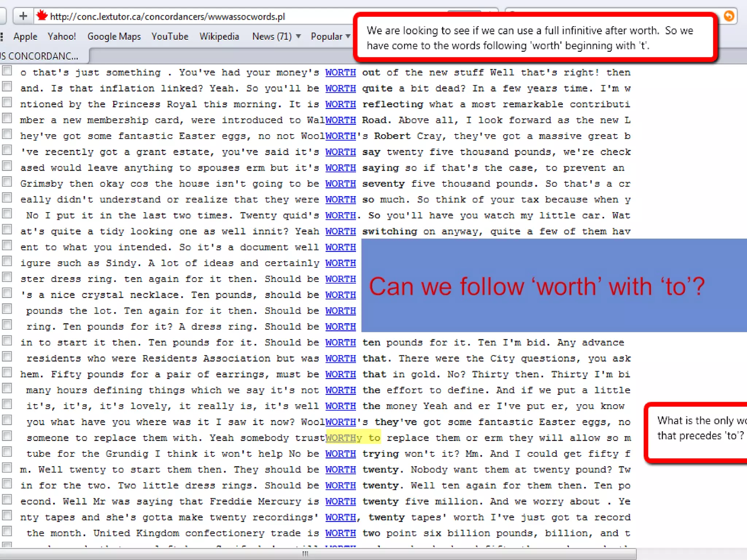Check box for "Freddie Mercury is WORTH" line
This screenshot has height=560, width=747.
pyautogui.click(x=7, y=499)
